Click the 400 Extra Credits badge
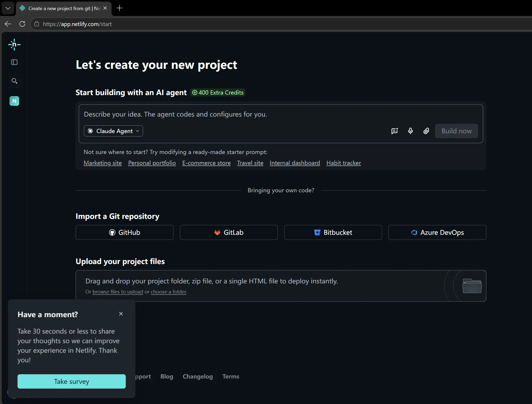 point(218,92)
